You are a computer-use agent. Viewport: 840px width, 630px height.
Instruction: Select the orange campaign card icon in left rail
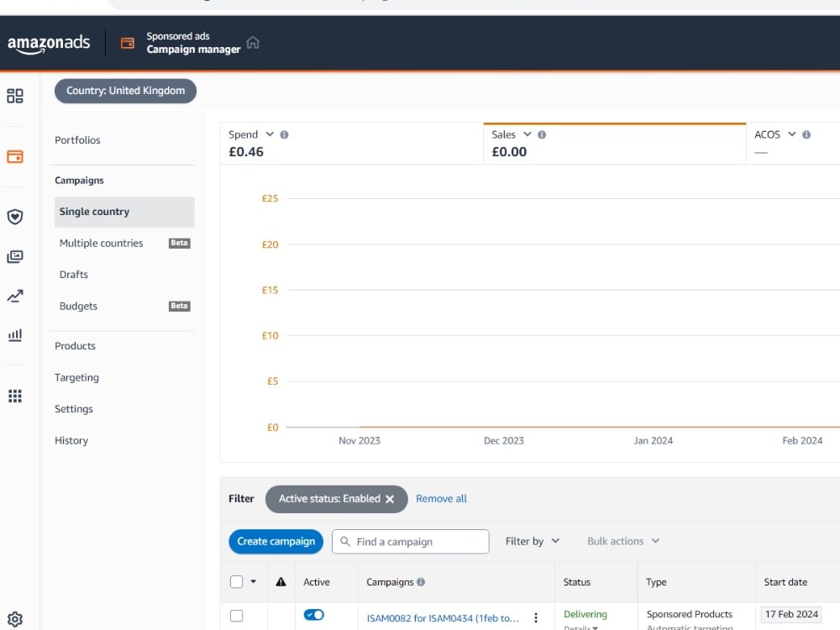[x=15, y=156]
